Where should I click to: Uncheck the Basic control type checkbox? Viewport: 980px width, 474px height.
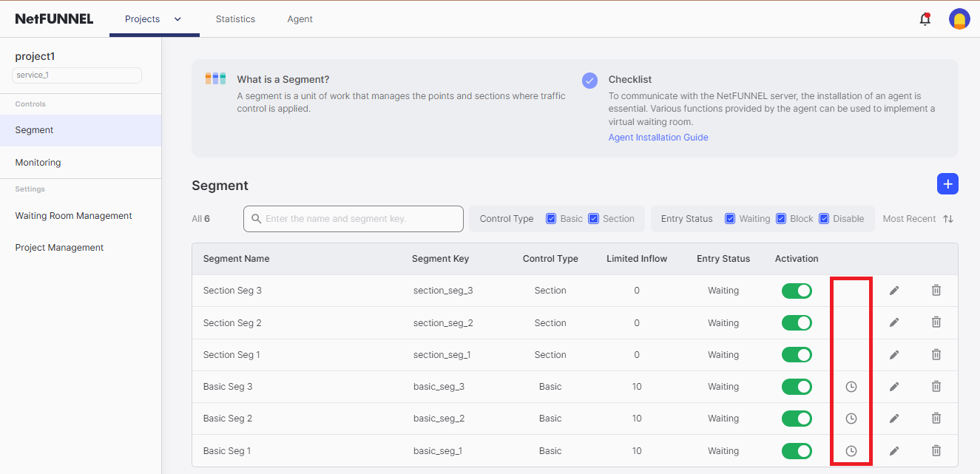tap(551, 219)
